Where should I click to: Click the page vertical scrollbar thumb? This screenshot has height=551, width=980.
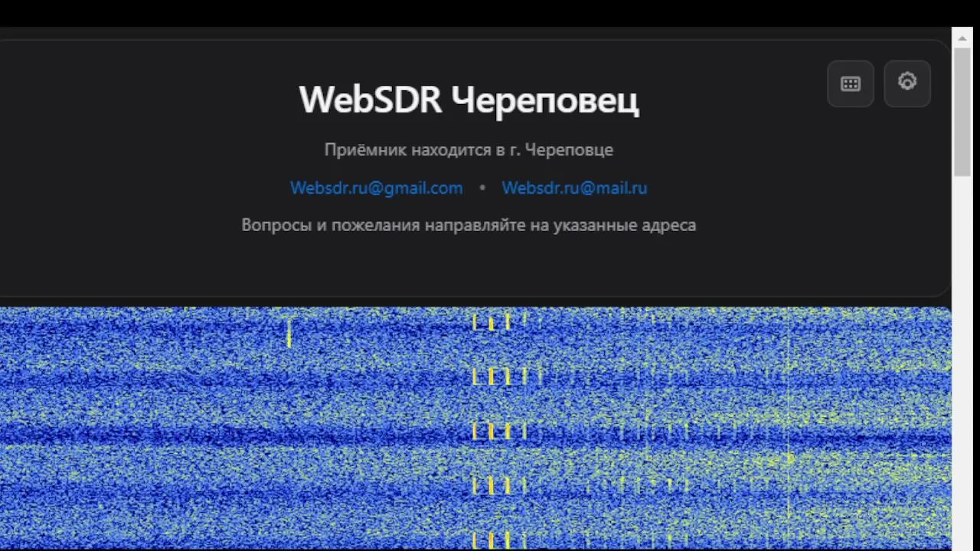coord(962,112)
